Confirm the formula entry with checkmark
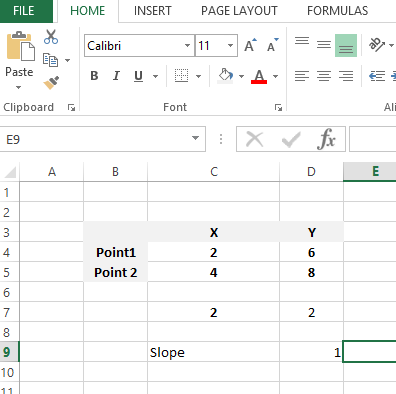Screen dimensions: 396x394 coord(291,139)
